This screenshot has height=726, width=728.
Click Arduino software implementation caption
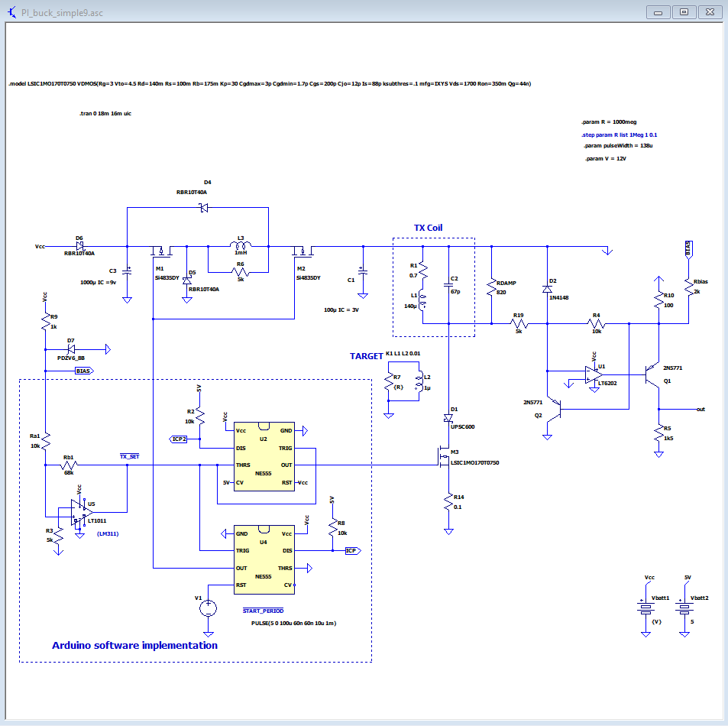click(134, 645)
